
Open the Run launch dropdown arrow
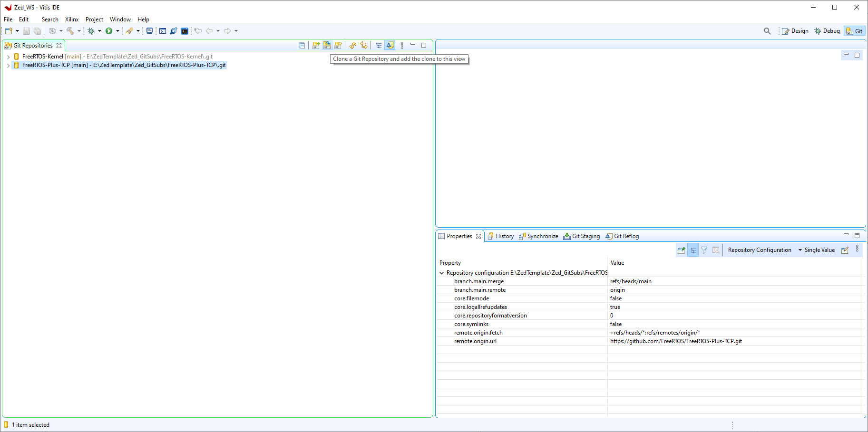117,31
